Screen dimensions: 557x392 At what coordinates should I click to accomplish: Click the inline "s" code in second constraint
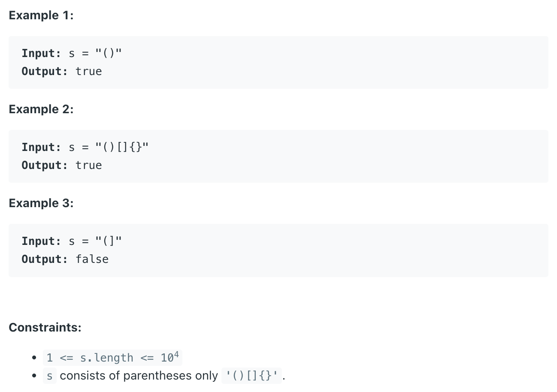point(50,376)
